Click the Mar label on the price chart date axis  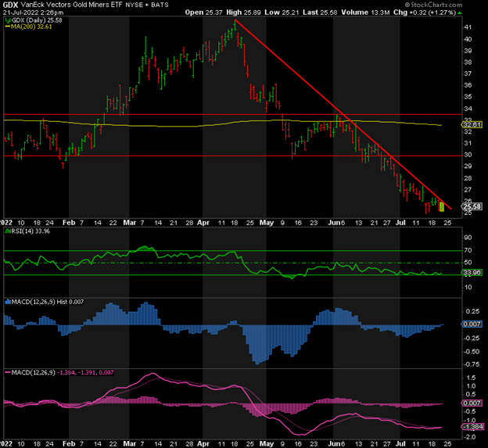click(x=130, y=223)
